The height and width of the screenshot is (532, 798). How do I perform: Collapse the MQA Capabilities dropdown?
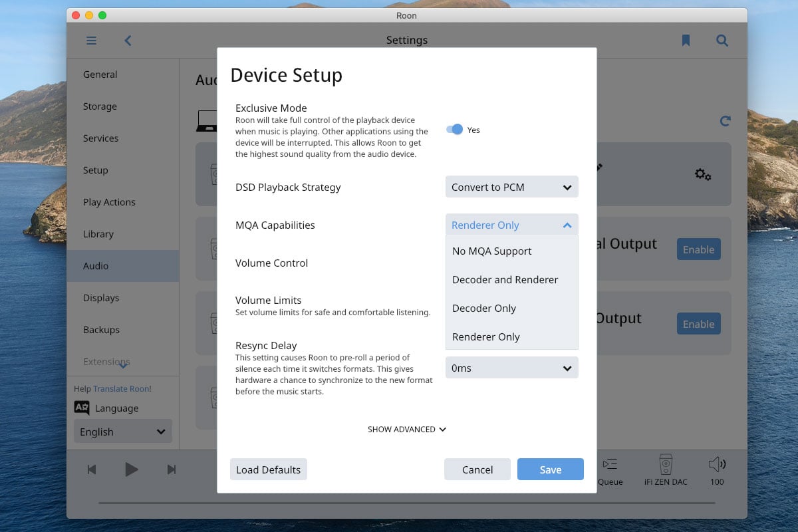pyautogui.click(x=512, y=225)
